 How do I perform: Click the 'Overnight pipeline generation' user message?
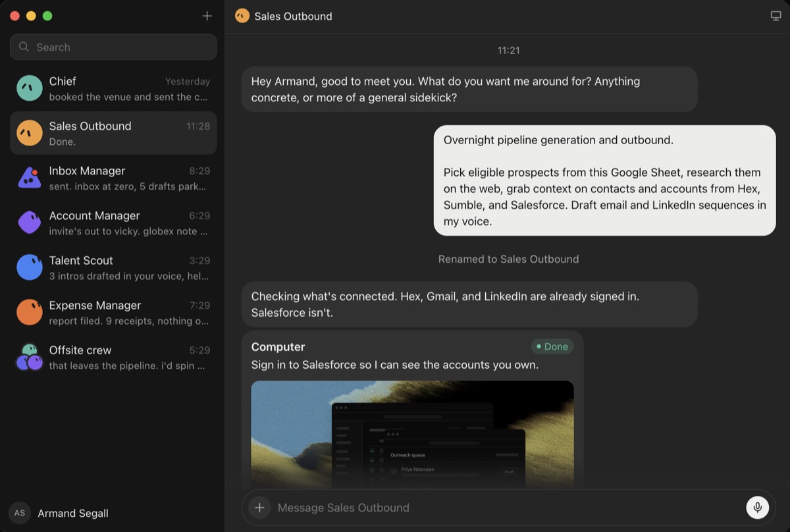point(604,180)
